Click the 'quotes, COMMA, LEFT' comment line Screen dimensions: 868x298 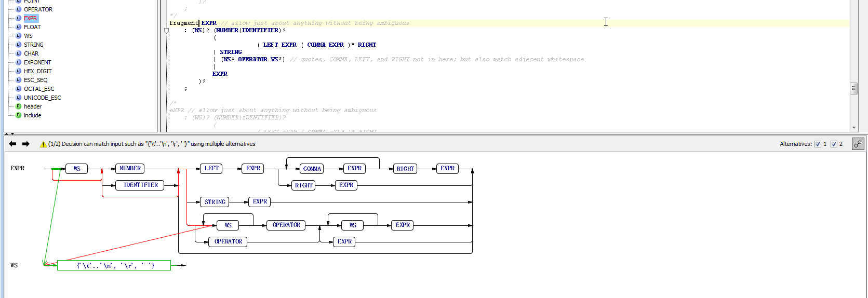pyautogui.click(x=437, y=59)
